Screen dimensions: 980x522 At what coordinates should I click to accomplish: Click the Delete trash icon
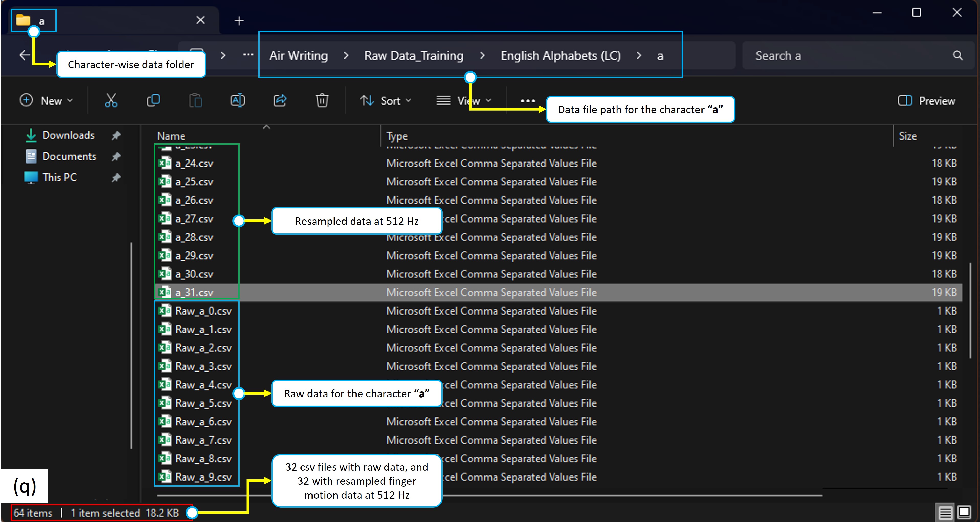[322, 101]
